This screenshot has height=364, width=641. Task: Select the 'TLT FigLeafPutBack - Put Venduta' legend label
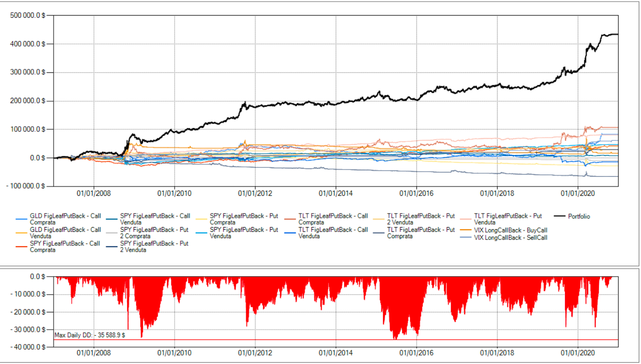pos(508,219)
